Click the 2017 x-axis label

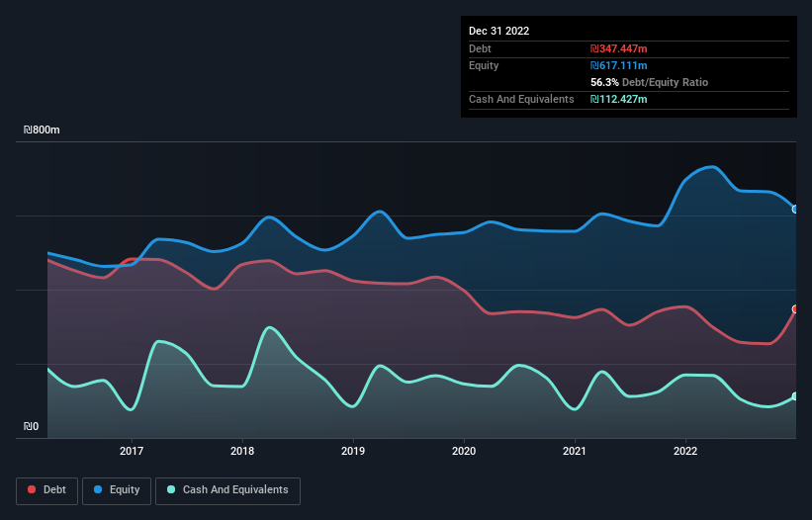point(132,451)
